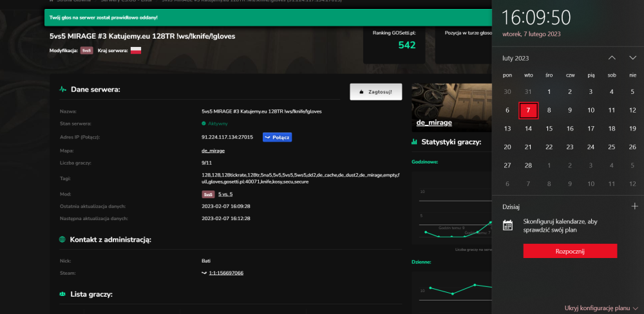The image size is (644, 314).
Task: Select February 14 in the calendar
Action: pyautogui.click(x=528, y=129)
